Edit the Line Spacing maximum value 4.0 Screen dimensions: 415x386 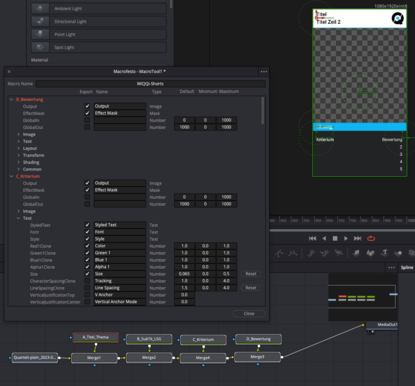[226, 288]
